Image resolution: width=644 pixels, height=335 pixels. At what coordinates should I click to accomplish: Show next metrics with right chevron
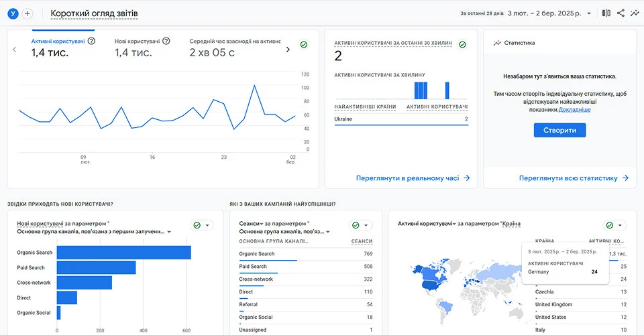tap(288, 50)
